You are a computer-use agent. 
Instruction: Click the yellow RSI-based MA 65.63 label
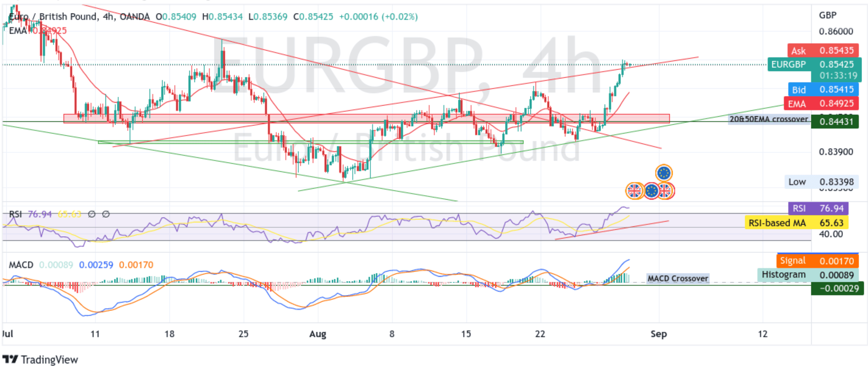(x=796, y=223)
